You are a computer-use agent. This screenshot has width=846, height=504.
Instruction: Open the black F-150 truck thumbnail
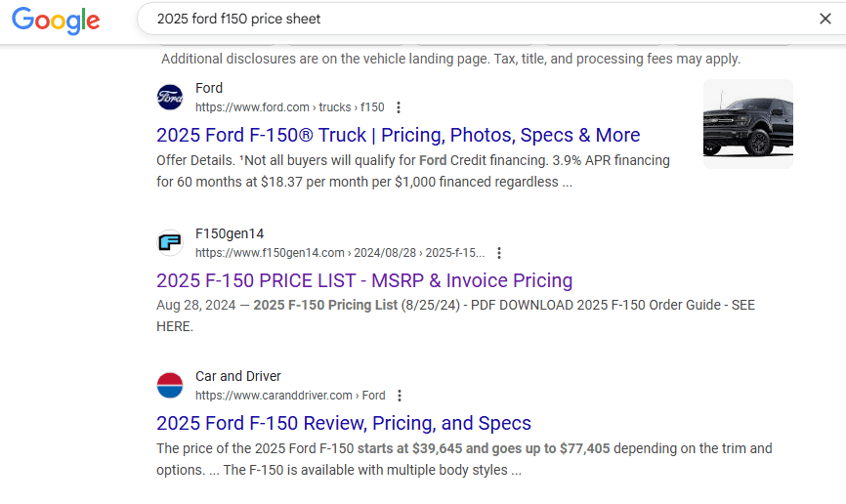747,124
